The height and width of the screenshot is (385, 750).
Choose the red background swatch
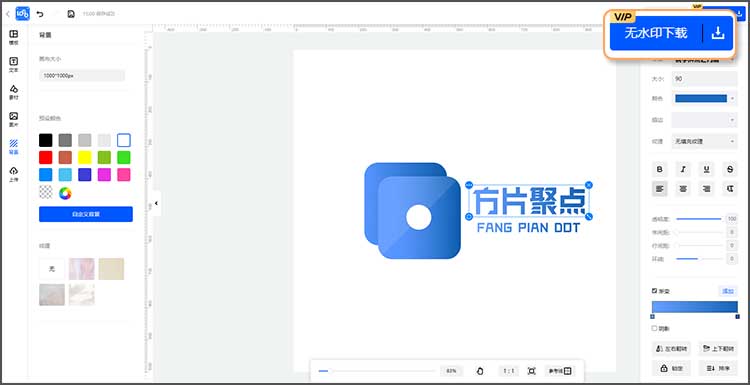click(x=45, y=157)
